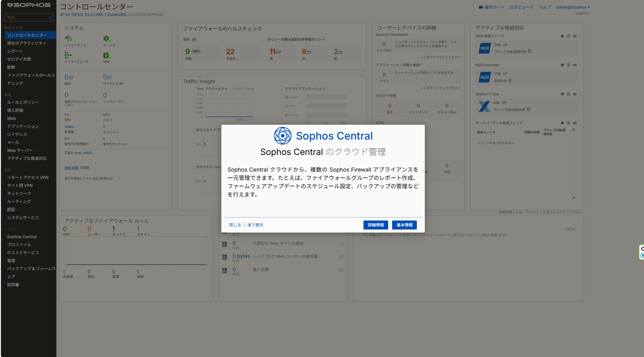
Task: Expand the 不適切な Web サイトの検出 report row
Action: 342,244
